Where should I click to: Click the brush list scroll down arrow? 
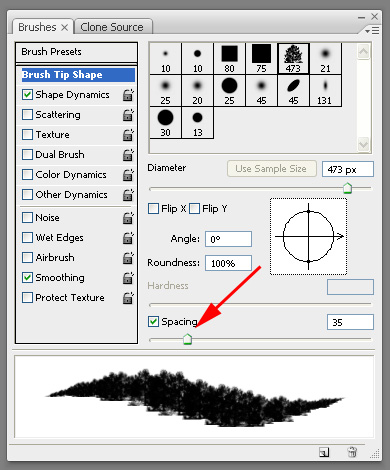point(363,145)
